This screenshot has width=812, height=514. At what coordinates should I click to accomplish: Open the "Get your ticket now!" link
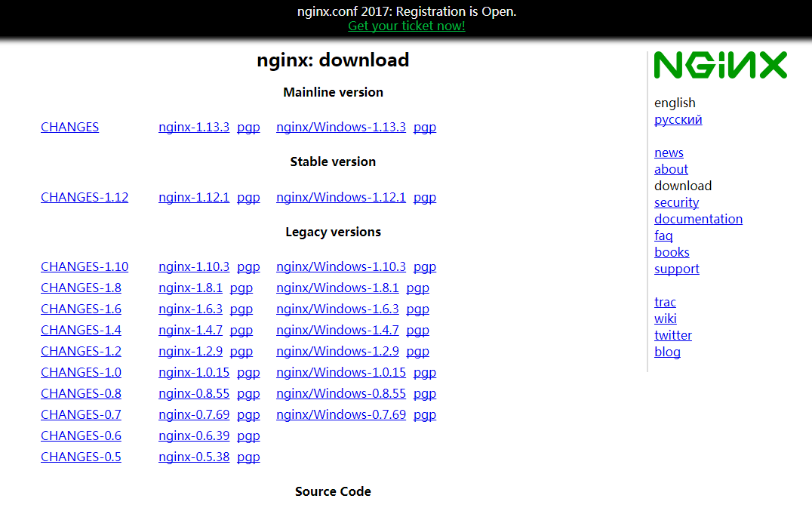click(x=407, y=26)
